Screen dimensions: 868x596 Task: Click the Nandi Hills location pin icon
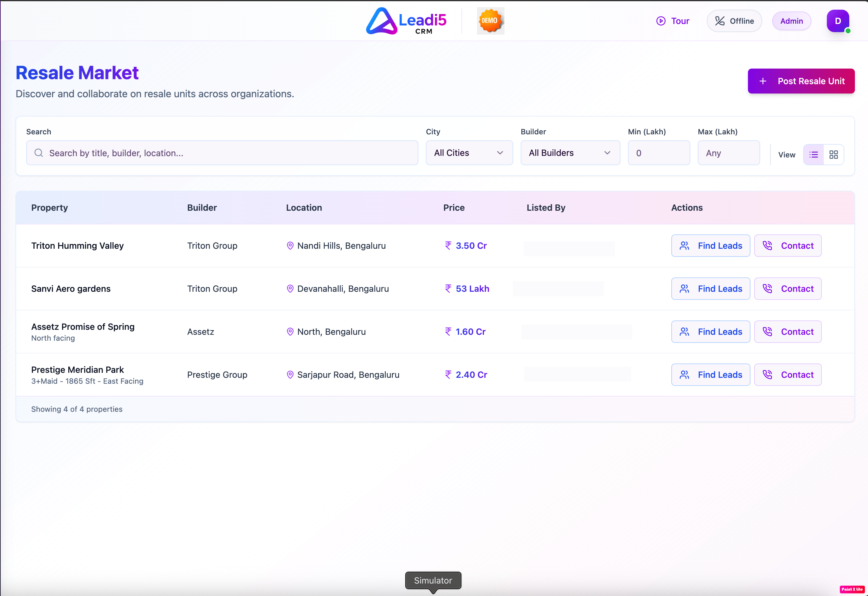coord(290,246)
